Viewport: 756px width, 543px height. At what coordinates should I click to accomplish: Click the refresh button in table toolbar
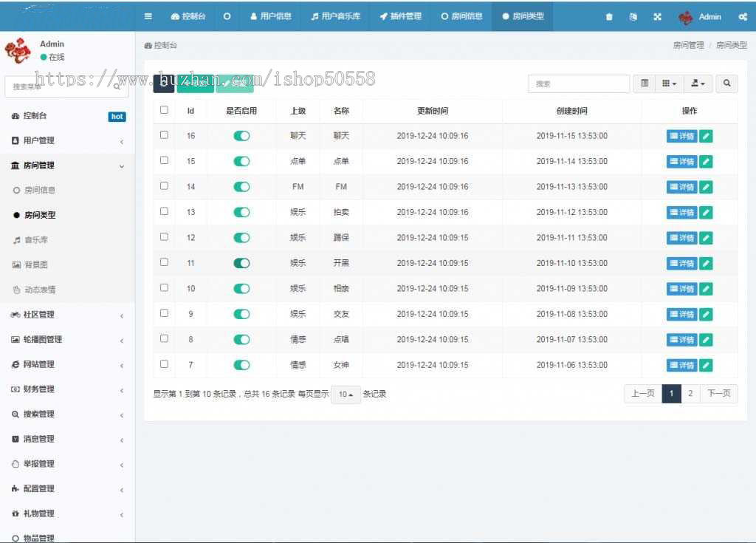[163, 83]
